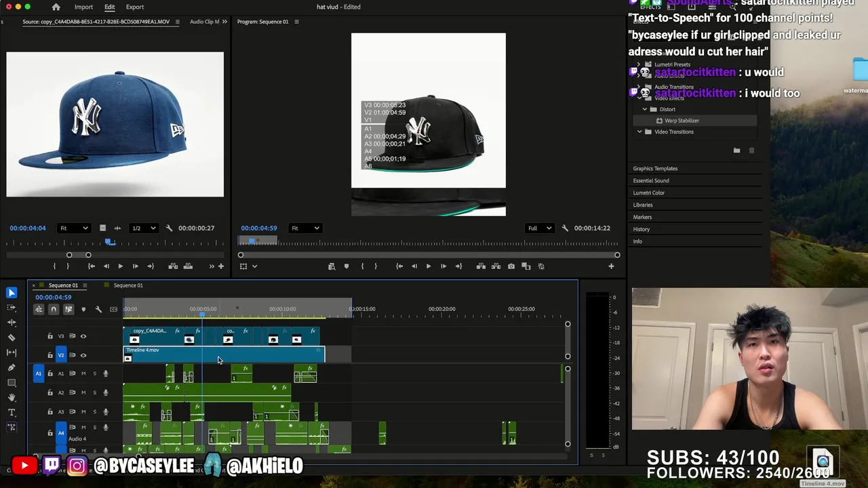Screen dimensions: 868x488
Task: Switch to the Edit workspace tab
Action: pos(109,7)
